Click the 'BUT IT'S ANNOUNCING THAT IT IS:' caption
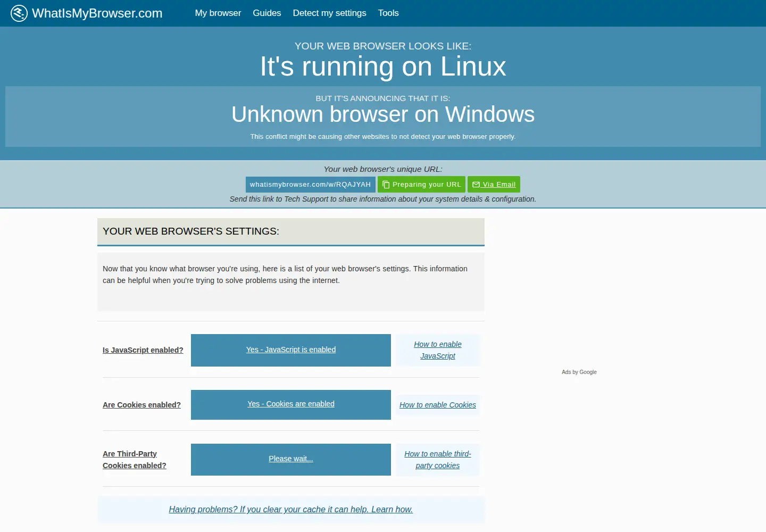This screenshot has height=532, width=766. 383,98
